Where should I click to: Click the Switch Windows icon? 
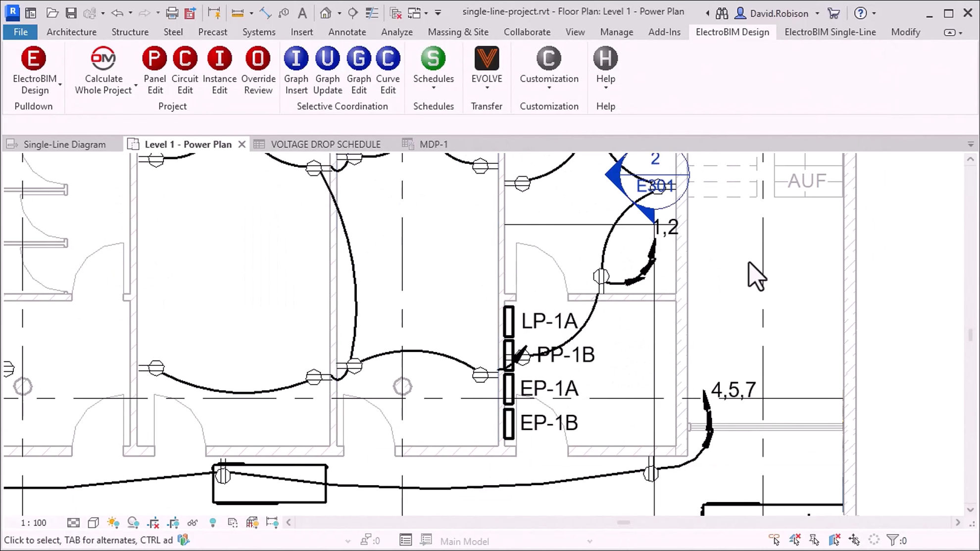click(x=414, y=13)
